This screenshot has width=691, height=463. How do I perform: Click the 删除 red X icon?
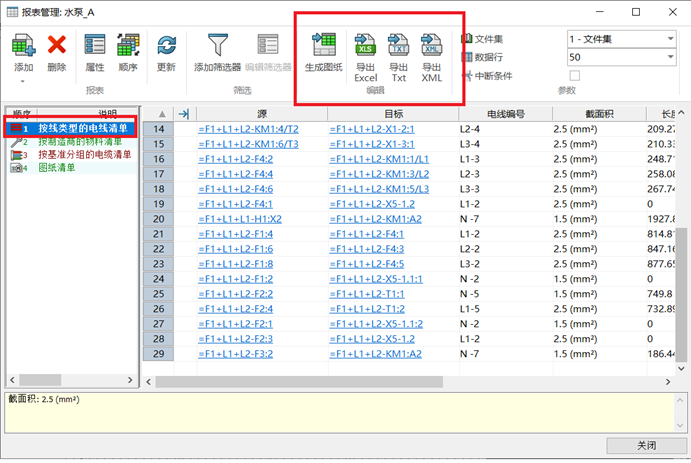[x=57, y=46]
